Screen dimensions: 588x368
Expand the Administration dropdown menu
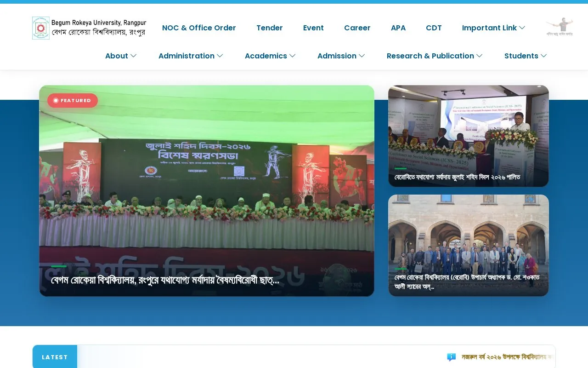point(191,56)
